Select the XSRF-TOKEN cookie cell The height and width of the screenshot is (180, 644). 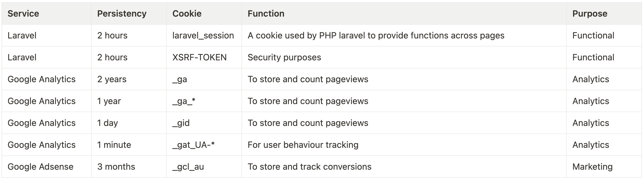[x=204, y=57]
